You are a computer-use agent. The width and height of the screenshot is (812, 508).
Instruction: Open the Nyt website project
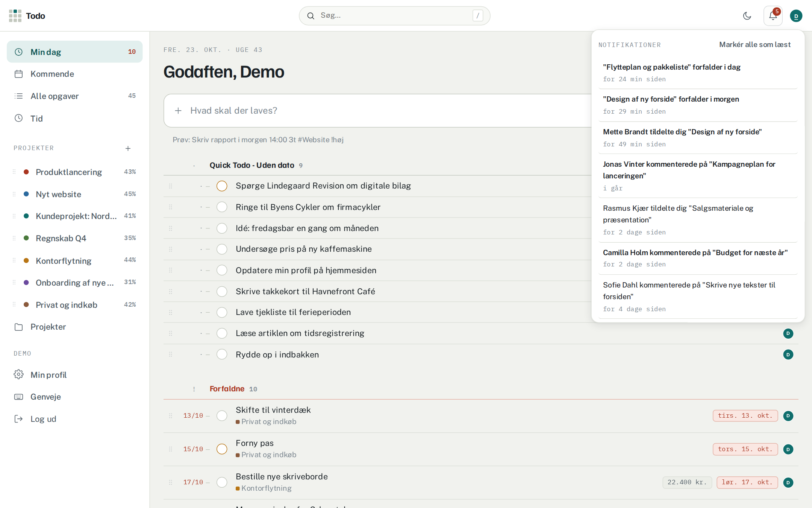pos(74,194)
